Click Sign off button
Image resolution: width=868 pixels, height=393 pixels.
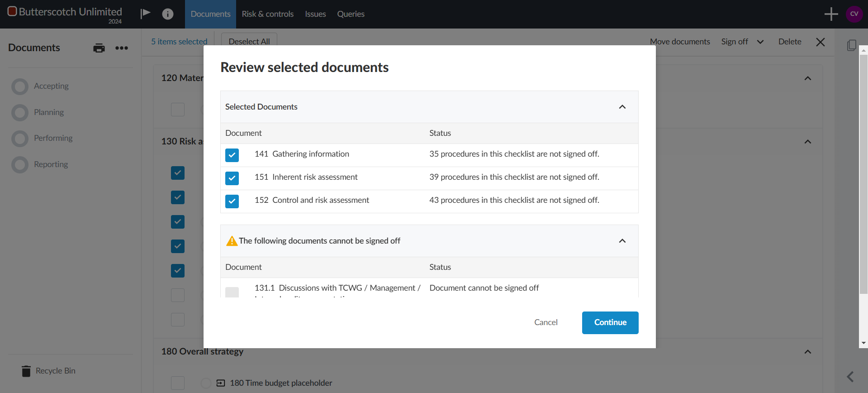pyautogui.click(x=735, y=42)
